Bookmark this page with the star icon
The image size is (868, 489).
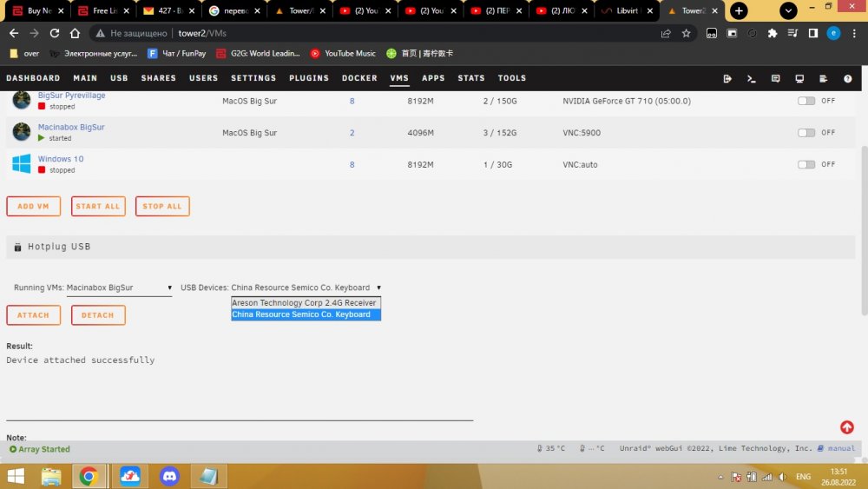coord(687,33)
